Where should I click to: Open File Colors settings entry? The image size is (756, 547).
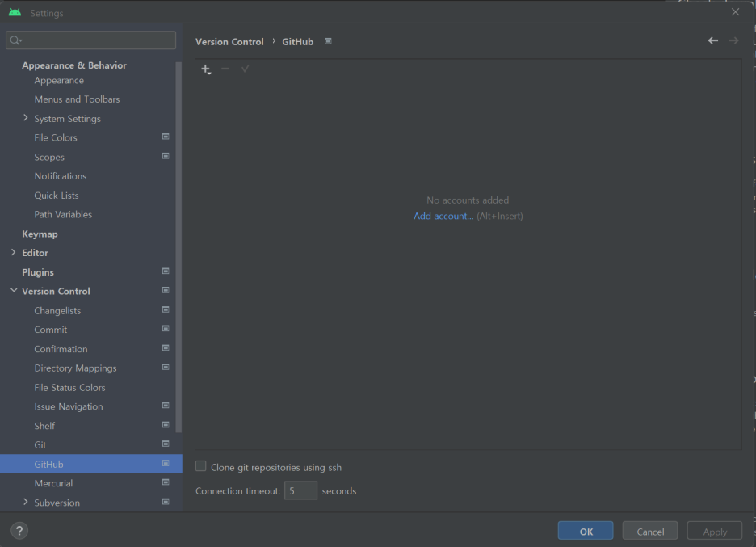(x=56, y=138)
